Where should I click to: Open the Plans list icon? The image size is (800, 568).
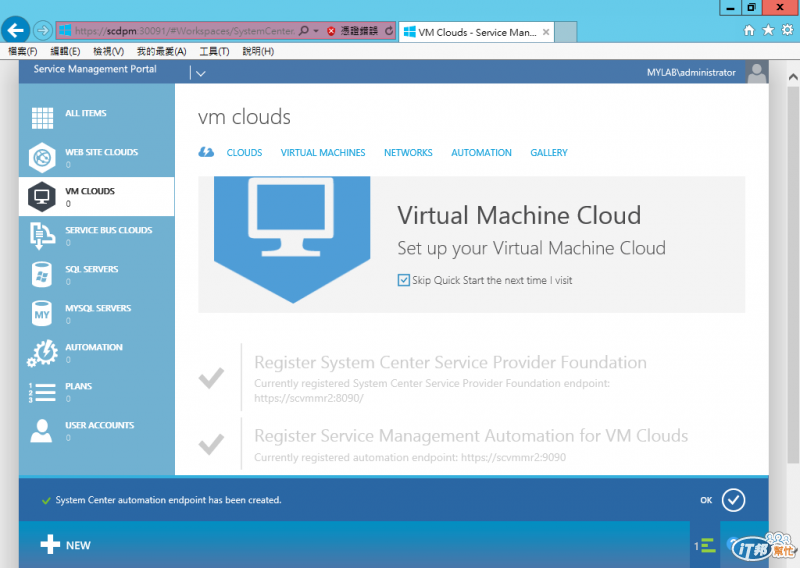click(42, 392)
